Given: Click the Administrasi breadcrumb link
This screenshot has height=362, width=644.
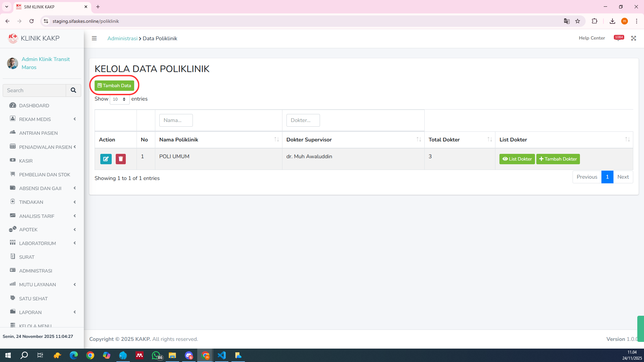Looking at the screenshot, I should [122, 38].
